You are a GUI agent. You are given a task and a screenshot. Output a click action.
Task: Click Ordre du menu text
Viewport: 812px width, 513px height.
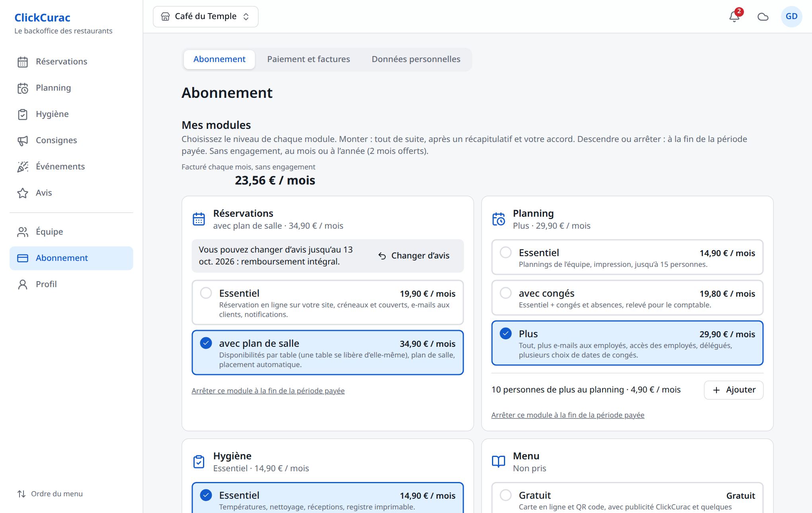point(57,494)
